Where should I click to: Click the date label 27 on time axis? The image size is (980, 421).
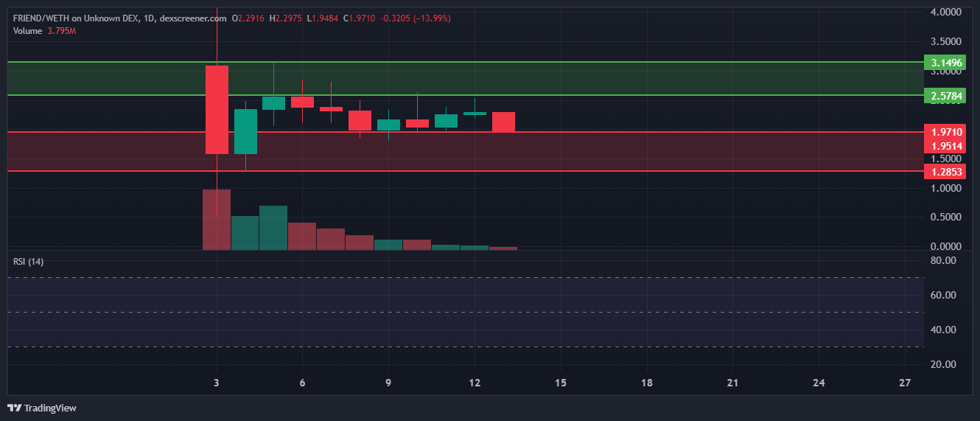point(906,383)
